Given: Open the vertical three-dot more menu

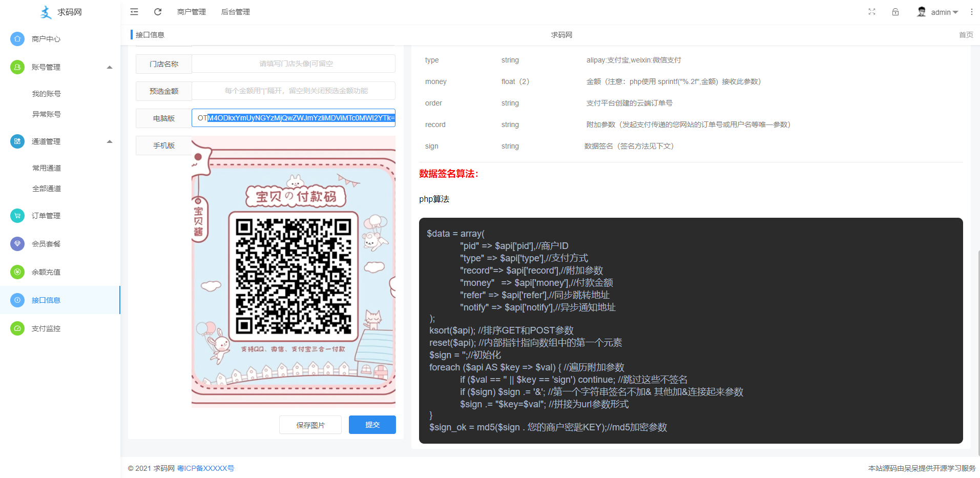Looking at the screenshot, I should [x=972, y=12].
